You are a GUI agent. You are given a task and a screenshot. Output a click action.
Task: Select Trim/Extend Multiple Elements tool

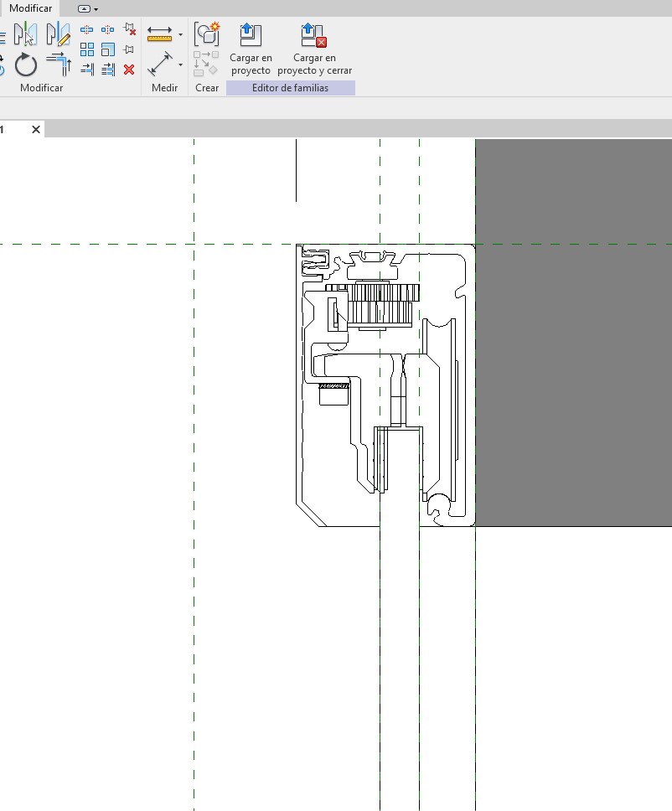(108, 70)
